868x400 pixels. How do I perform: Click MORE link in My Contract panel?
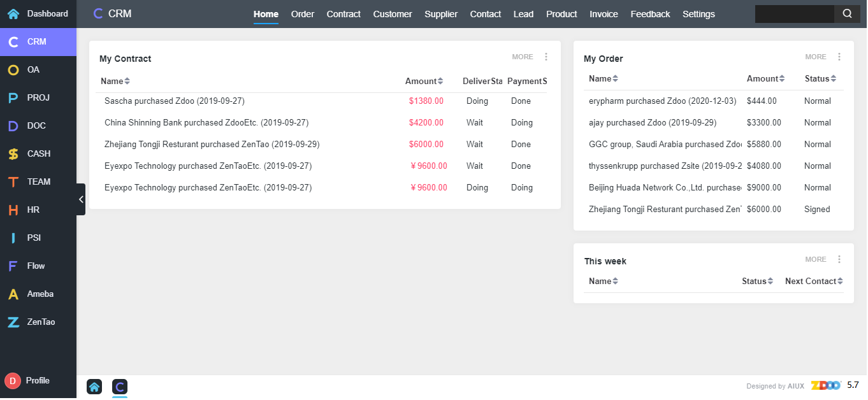tap(522, 57)
